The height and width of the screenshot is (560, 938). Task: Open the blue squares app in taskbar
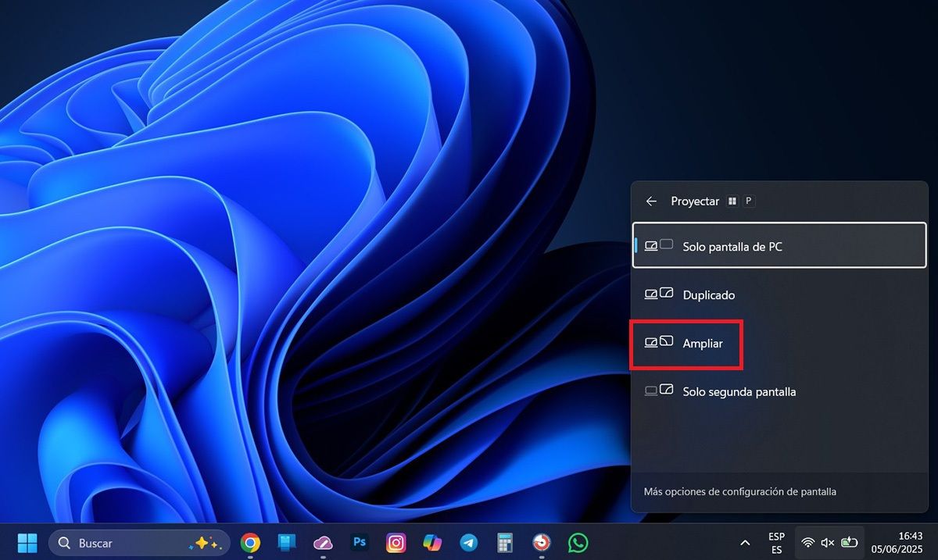coord(287,543)
